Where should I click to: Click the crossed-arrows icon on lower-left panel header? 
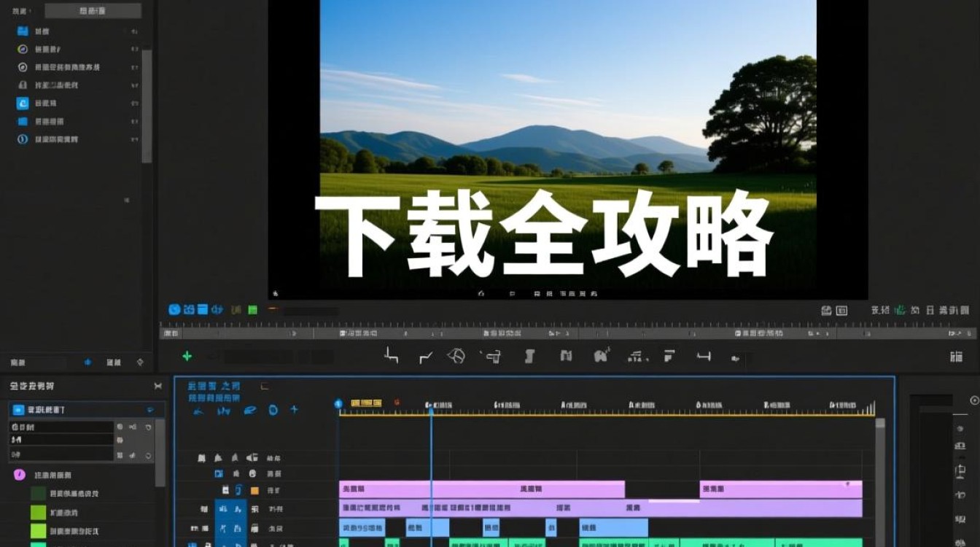pyautogui.click(x=158, y=386)
